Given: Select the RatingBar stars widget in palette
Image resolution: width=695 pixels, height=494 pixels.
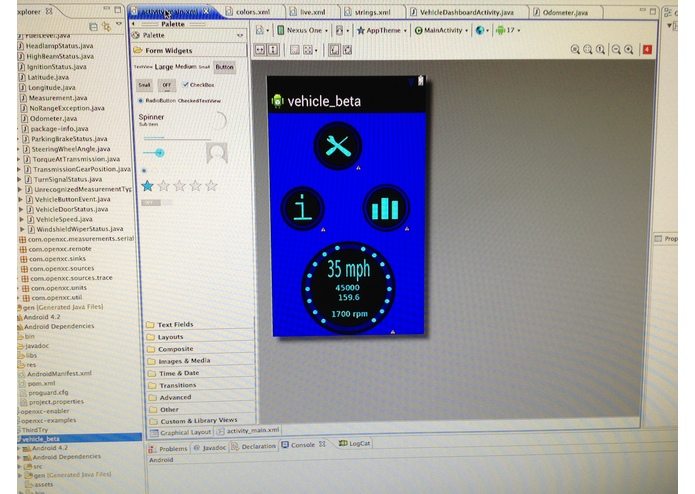Looking at the screenshot, I should point(179,186).
